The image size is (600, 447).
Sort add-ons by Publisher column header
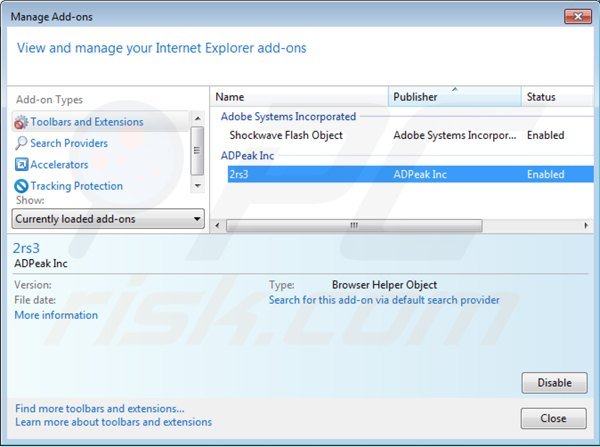(x=454, y=97)
